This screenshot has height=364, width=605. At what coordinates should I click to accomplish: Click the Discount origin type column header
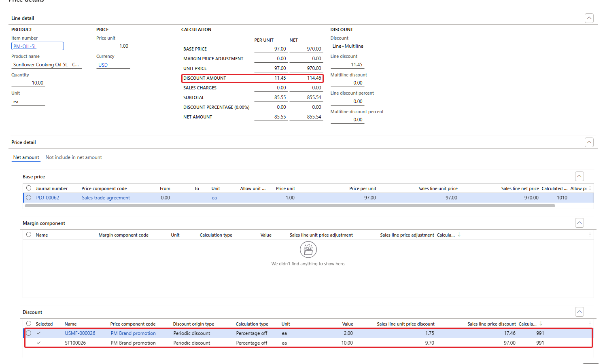(x=193, y=324)
